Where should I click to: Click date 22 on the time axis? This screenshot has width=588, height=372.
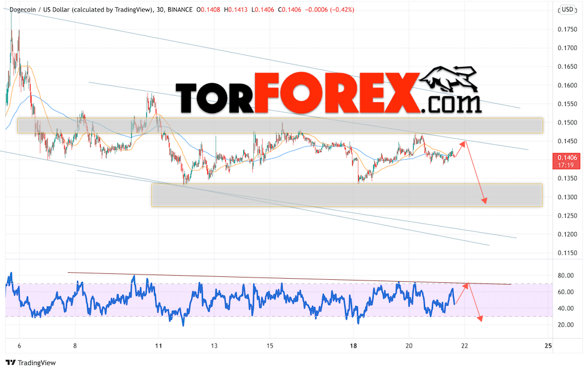point(465,346)
